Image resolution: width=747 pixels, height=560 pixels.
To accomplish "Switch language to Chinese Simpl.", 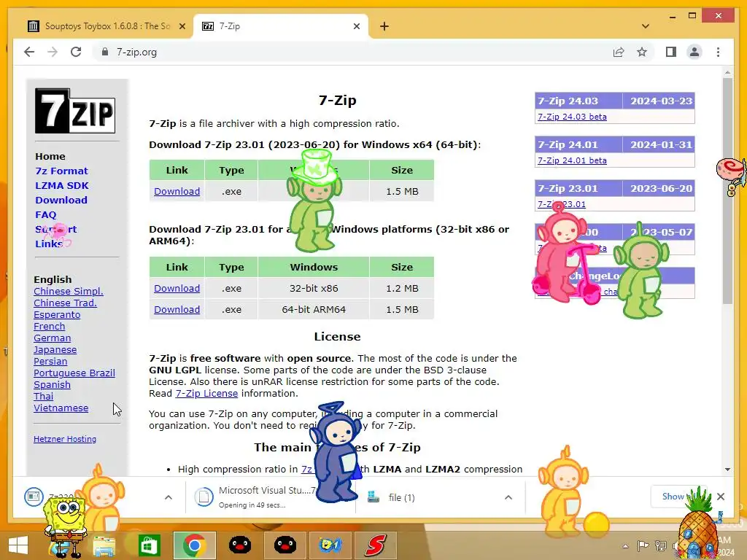I will pos(68,292).
